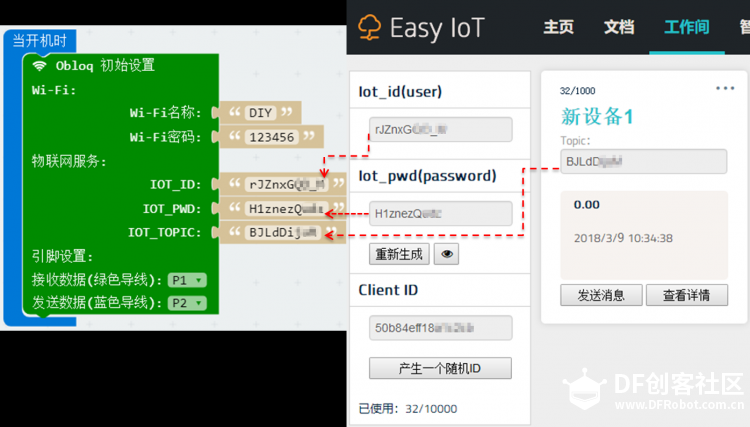
Task: Click the Wi-Fi icon in Obloq block
Action: (40, 65)
